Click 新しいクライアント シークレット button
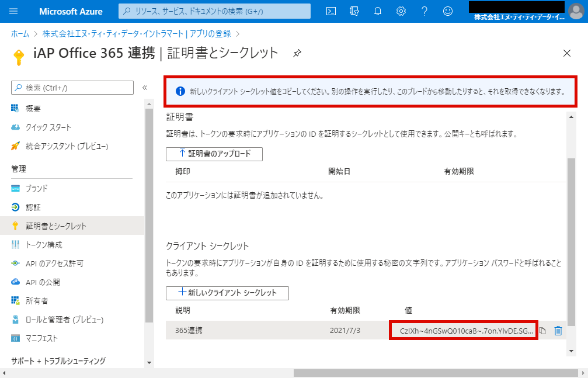The width and height of the screenshot is (588, 378). pyautogui.click(x=227, y=293)
